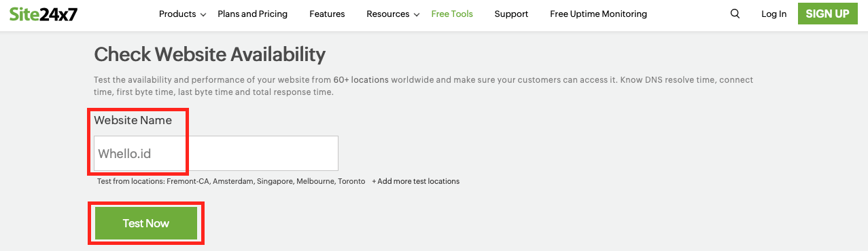Focus the Website Name input field
The height and width of the screenshot is (251, 868).
[x=215, y=153]
